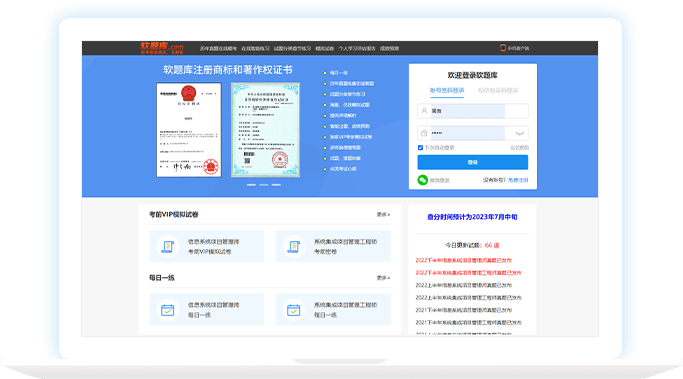The height and width of the screenshot is (379, 683).
Task: Select the third carousel indicator dash
Action: click(276, 185)
